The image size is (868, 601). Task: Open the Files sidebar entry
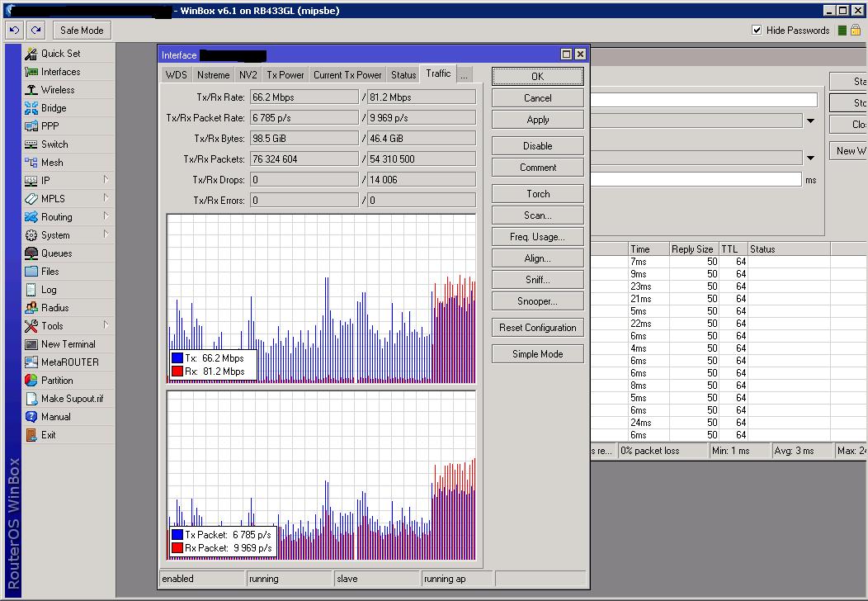pyautogui.click(x=50, y=272)
